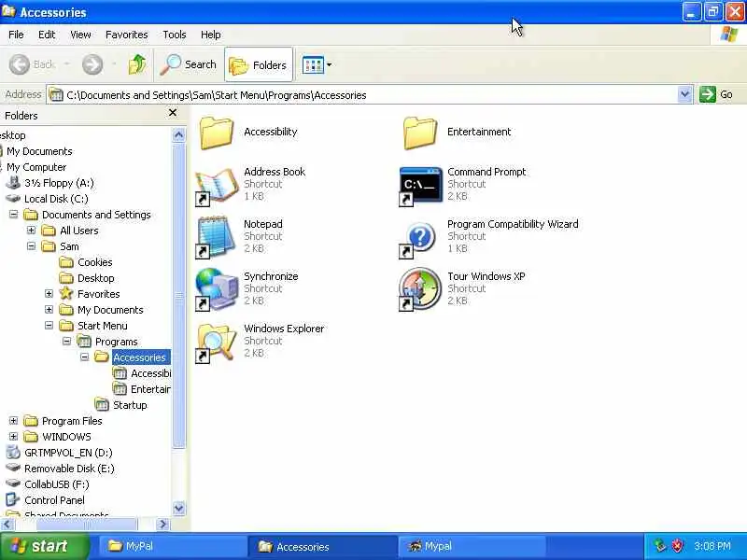Switch to Mypal browser taskbar button
747x560 pixels.
pos(472,546)
